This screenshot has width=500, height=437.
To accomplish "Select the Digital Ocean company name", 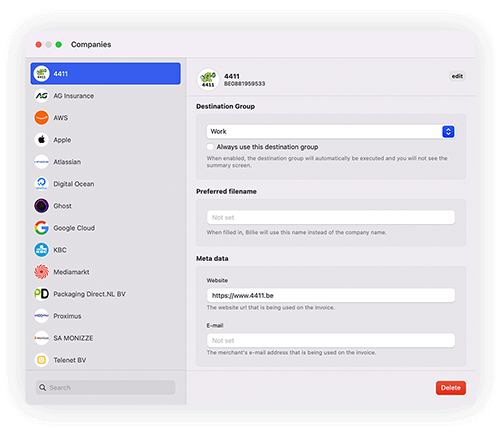I will point(74,184).
